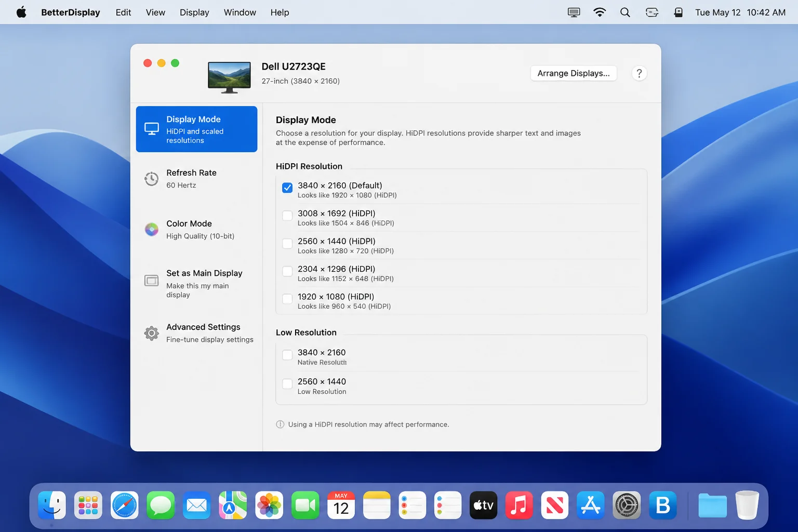The width and height of the screenshot is (798, 532).
Task: Launch Apple TV from the dock
Action: click(x=484, y=505)
